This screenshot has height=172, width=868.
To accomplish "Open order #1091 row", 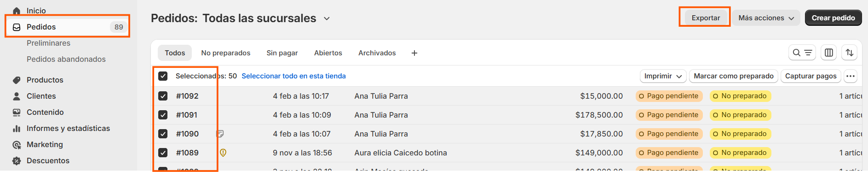I will click(506, 115).
